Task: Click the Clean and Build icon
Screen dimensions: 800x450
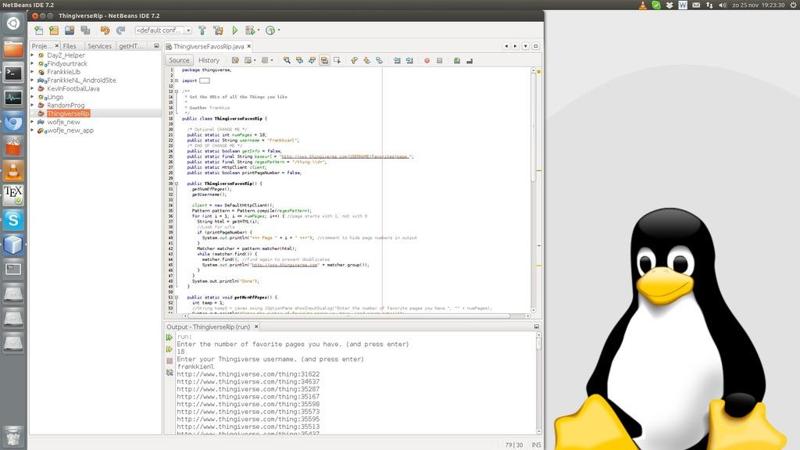Action: (x=218, y=30)
